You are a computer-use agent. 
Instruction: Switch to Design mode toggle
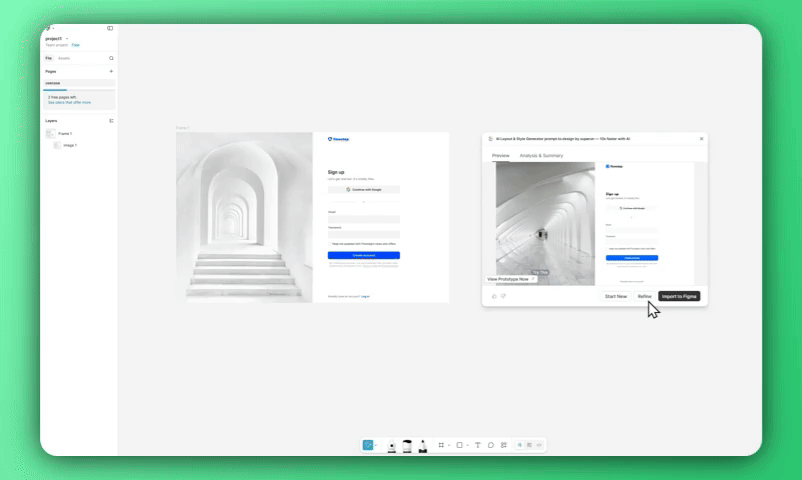click(529, 445)
